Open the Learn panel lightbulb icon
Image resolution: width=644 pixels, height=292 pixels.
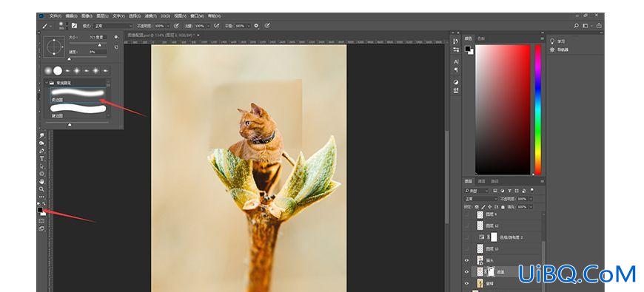552,41
